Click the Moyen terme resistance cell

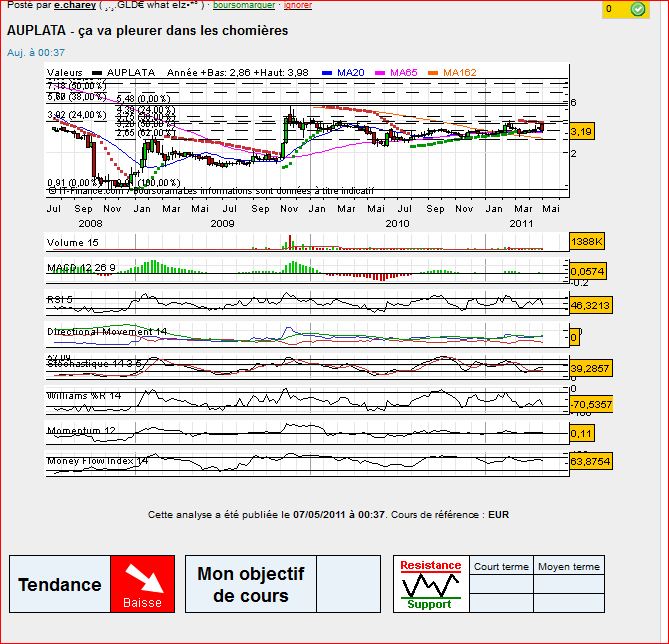click(569, 584)
